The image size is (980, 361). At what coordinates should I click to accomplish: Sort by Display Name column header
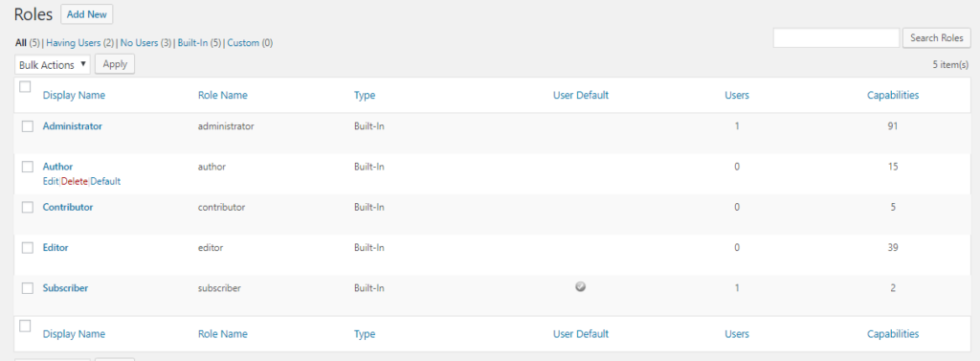(74, 95)
